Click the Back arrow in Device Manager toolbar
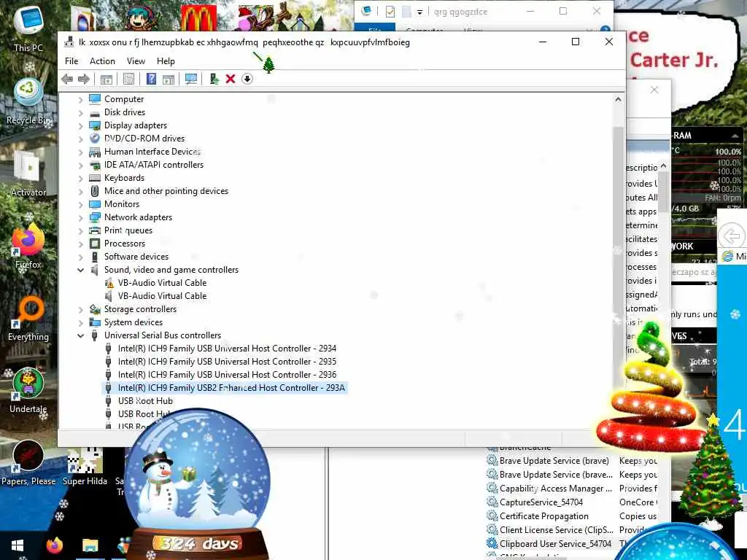Viewport: 747px width, 560px height. click(67, 79)
